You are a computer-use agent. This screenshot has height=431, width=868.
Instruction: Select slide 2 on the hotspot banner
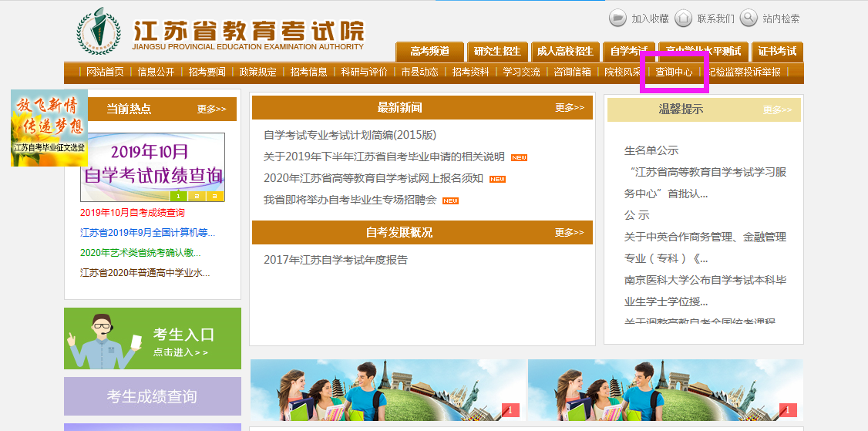[196, 196]
